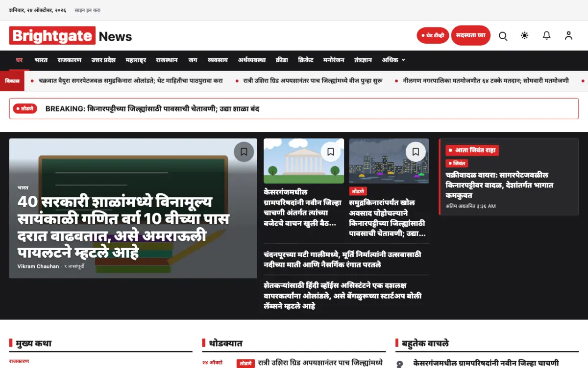Click the तोडणे badge under city thumbnail

[x=358, y=191]
